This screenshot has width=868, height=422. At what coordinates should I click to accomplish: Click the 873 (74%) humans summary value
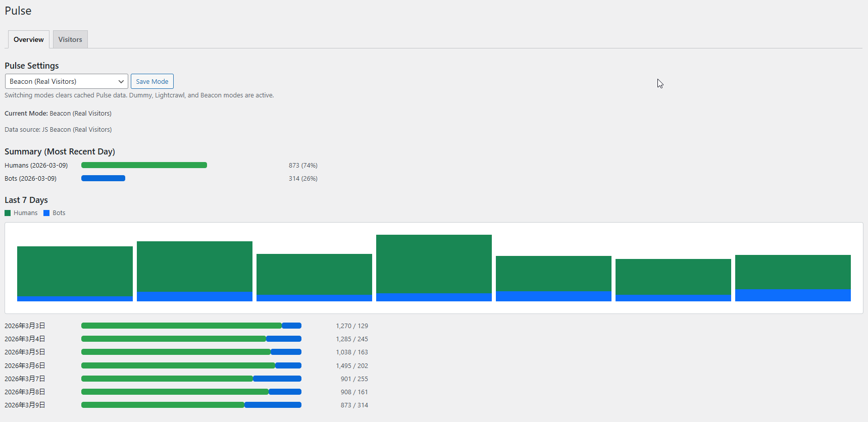[303, 165]
